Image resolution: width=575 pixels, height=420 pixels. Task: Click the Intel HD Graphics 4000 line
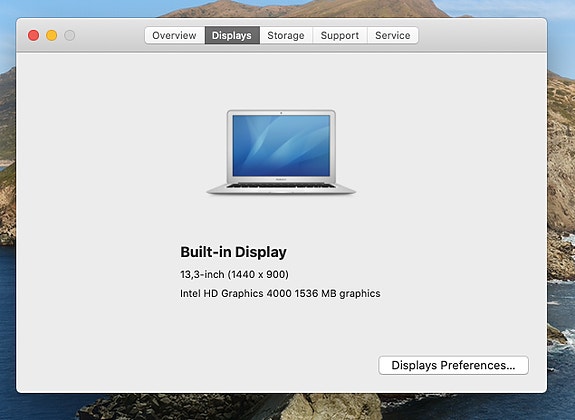pos(280,293)
